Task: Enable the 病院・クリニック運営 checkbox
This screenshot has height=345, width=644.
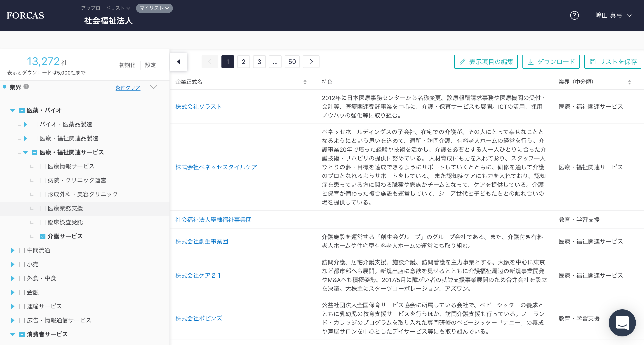Action: (42, 180)
